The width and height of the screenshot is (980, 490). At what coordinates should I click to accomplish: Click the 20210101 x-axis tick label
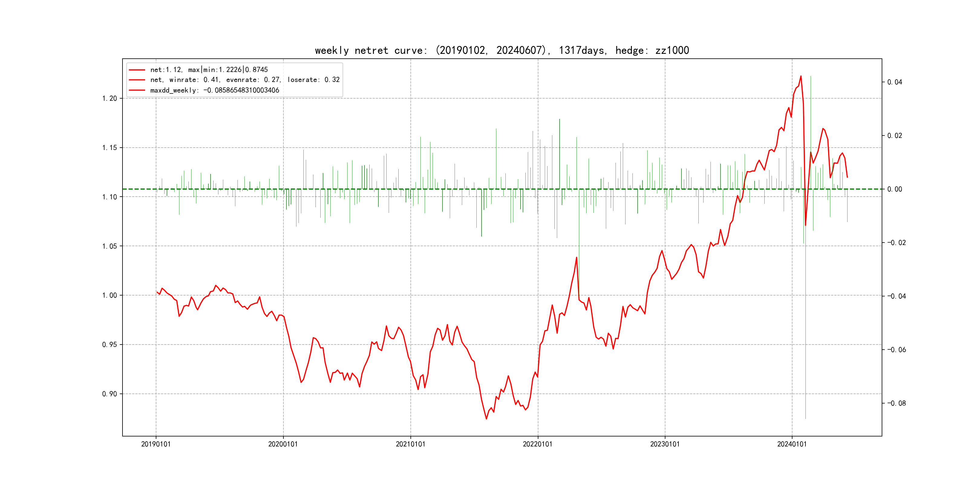coord(410,444)
